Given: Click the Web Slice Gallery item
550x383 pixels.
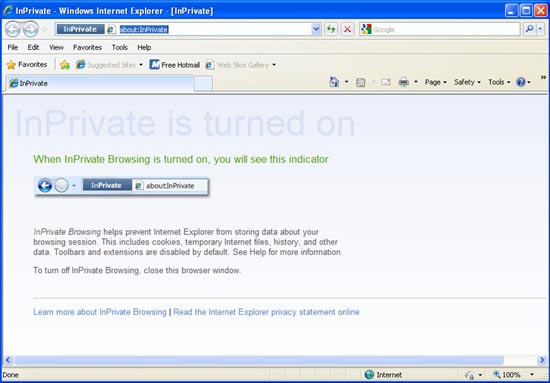Looking at the screenshot, I should click(237, 65).
